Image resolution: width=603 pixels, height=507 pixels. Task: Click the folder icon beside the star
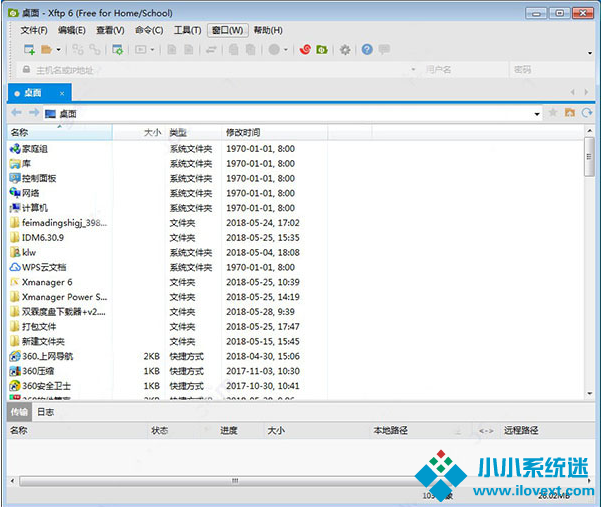coord(570,113)
